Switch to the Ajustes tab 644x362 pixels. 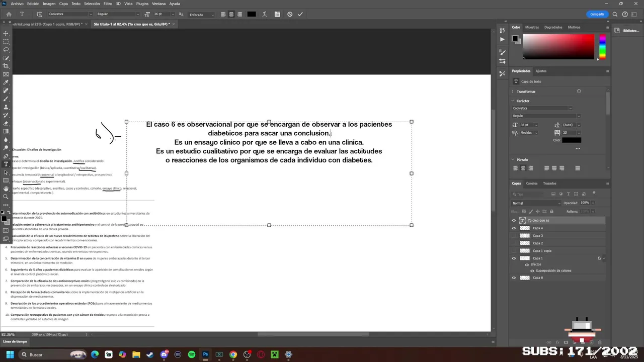click(x=541, y=71)
